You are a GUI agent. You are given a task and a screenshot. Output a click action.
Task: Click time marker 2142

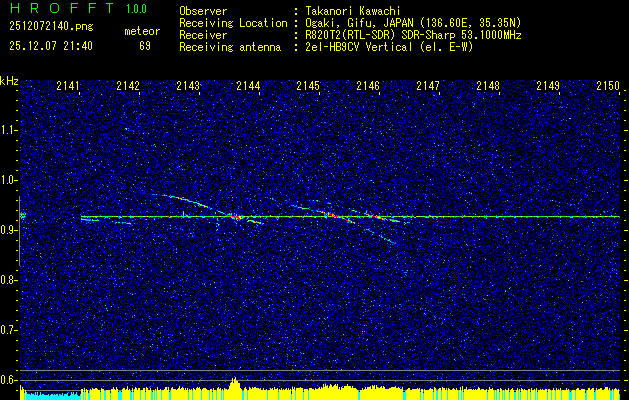[128, 86]
